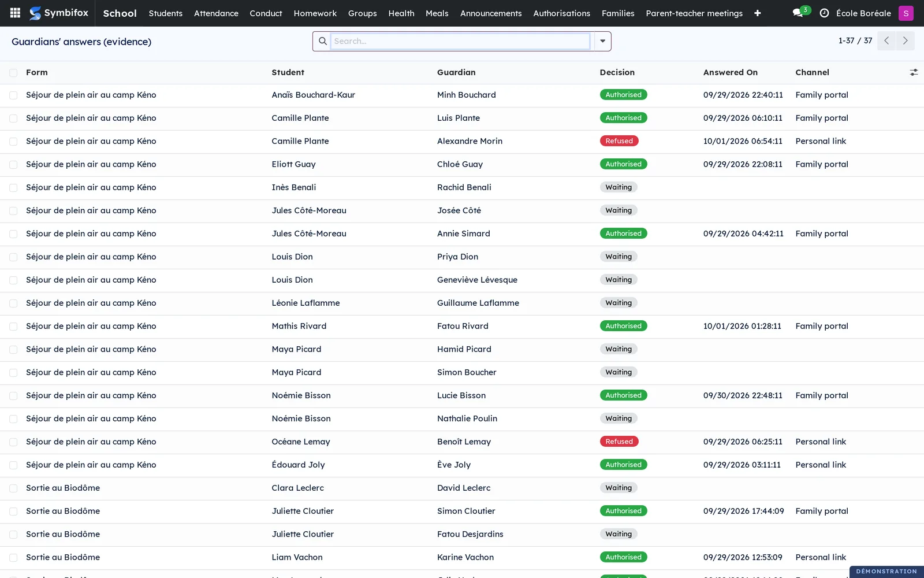Open the Meals menu

pos(437,13)
